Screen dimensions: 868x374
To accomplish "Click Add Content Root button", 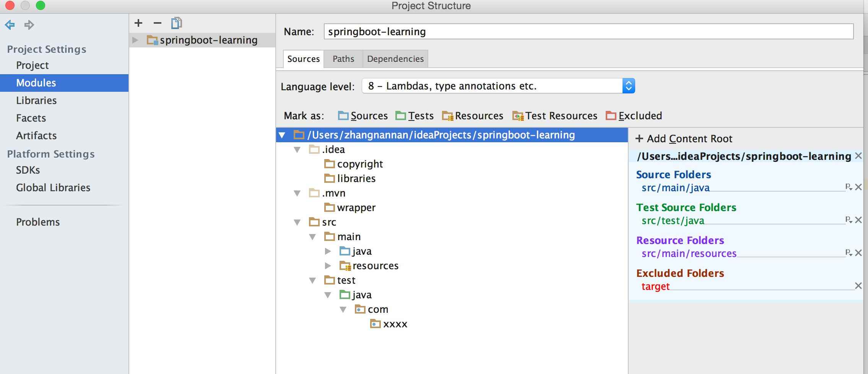I will click(684, 139).
